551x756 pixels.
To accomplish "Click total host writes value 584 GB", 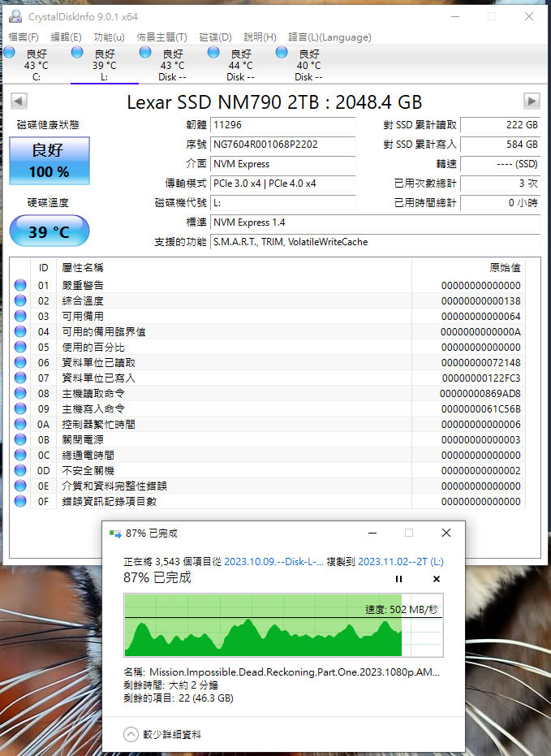I will coord(501,145).
